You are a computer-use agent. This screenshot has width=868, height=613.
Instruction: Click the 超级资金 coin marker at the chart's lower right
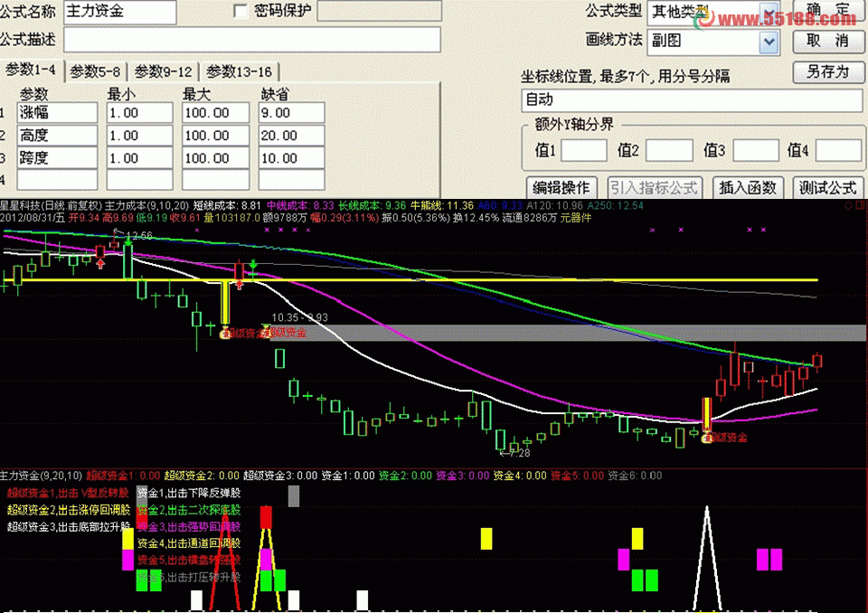click(707, 439)
